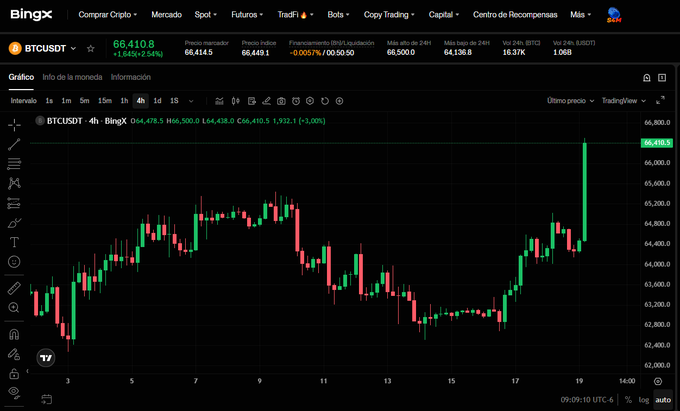680x411 pixels.
Task: Select the 5m interval
Action: (84, 101)
